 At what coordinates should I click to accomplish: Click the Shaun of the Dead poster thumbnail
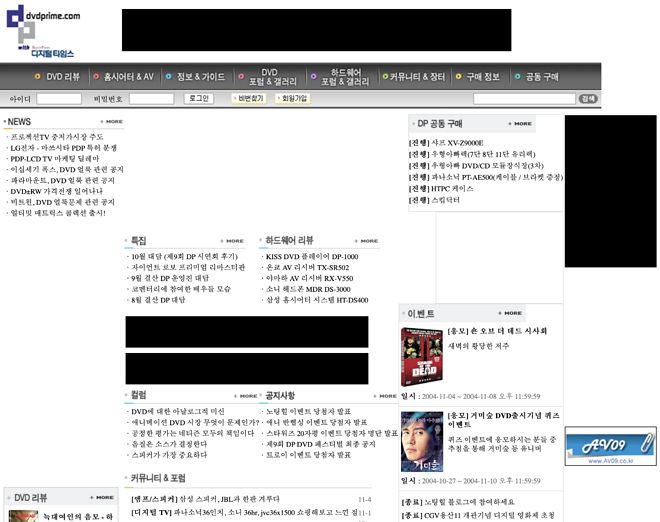click(422, 357)
